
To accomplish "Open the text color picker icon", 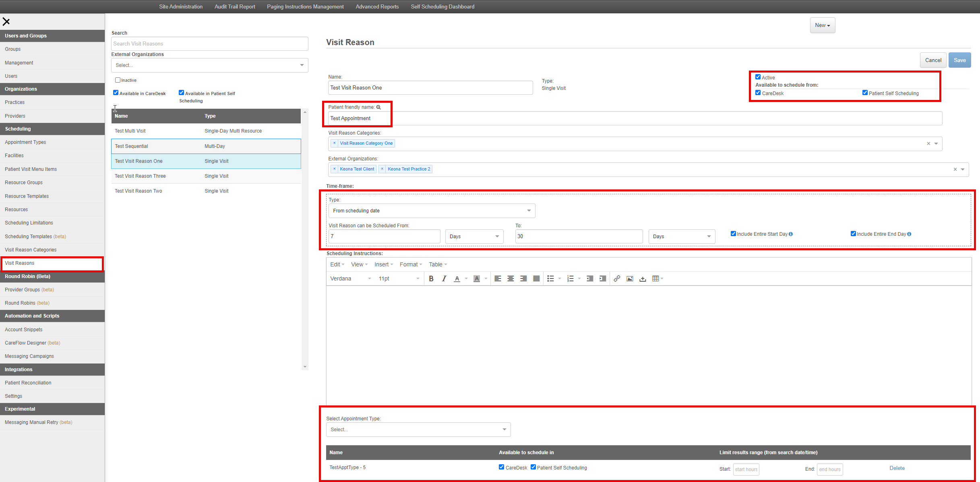I will (x=457, y=278).
